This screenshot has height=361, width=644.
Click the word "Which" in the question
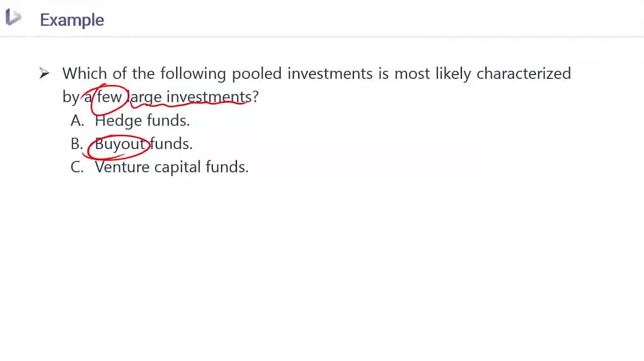point(84,73)
